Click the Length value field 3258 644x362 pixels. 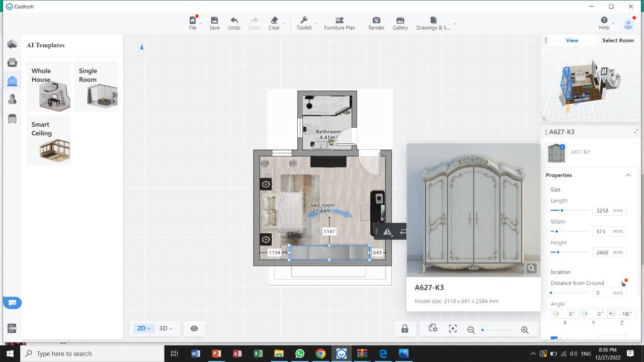[x=609, y=211]
